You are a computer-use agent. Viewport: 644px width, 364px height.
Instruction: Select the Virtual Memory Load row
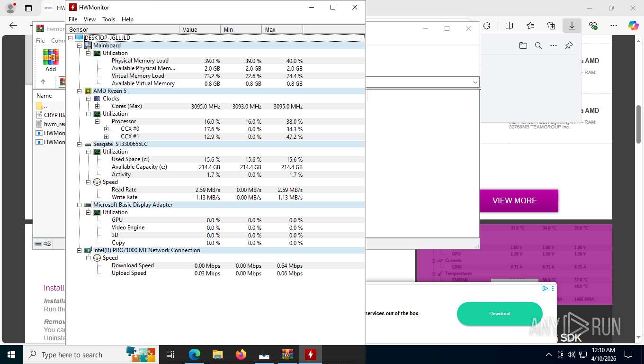(x=215, y=76)
